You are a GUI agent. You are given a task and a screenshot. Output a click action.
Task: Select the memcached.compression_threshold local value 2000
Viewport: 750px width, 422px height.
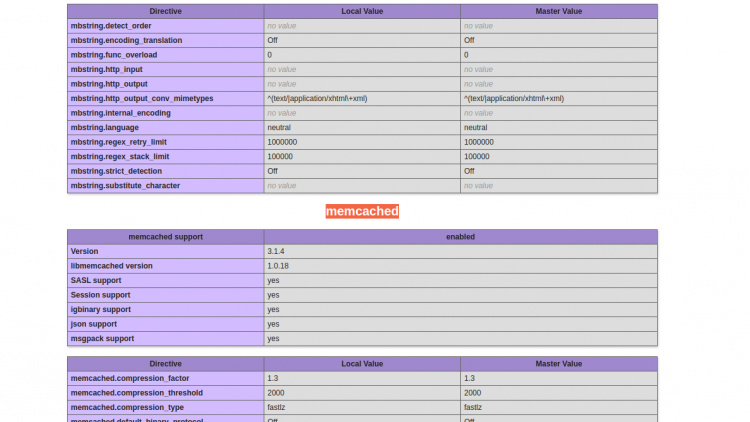276,393
